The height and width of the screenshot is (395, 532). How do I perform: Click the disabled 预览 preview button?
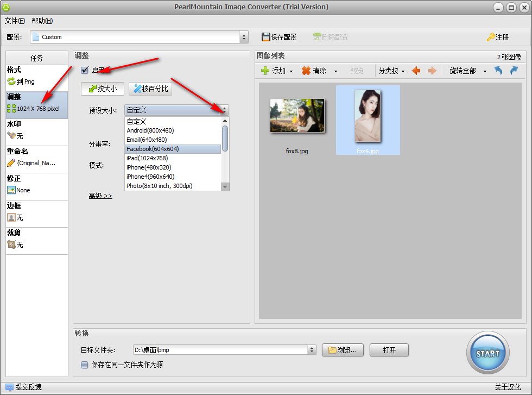coord(357,71)
